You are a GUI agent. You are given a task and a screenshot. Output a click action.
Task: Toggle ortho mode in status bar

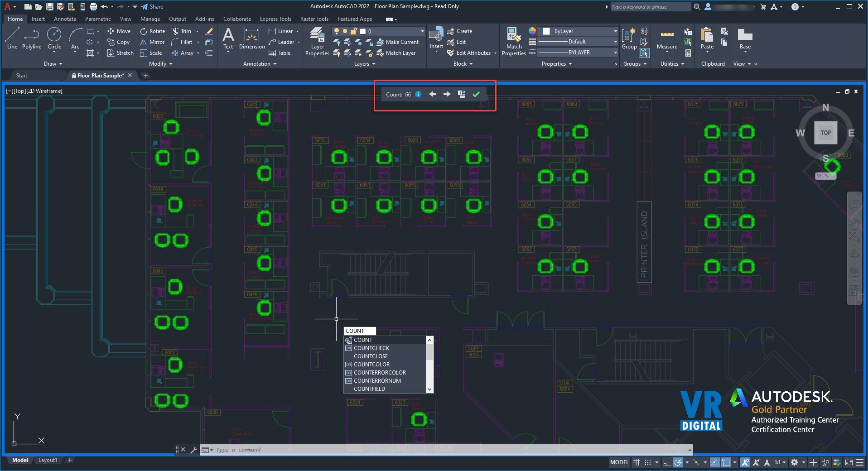666,462
